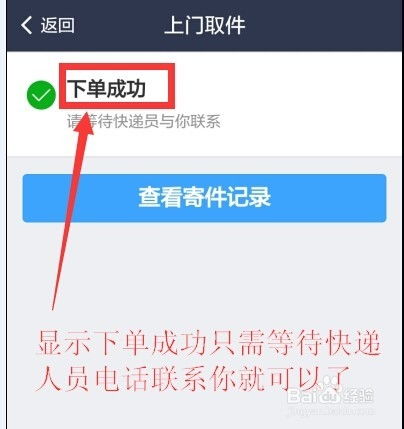Click the 下单成功 order success heading
The width and height of the screenshot is (404, 429).
107,89
